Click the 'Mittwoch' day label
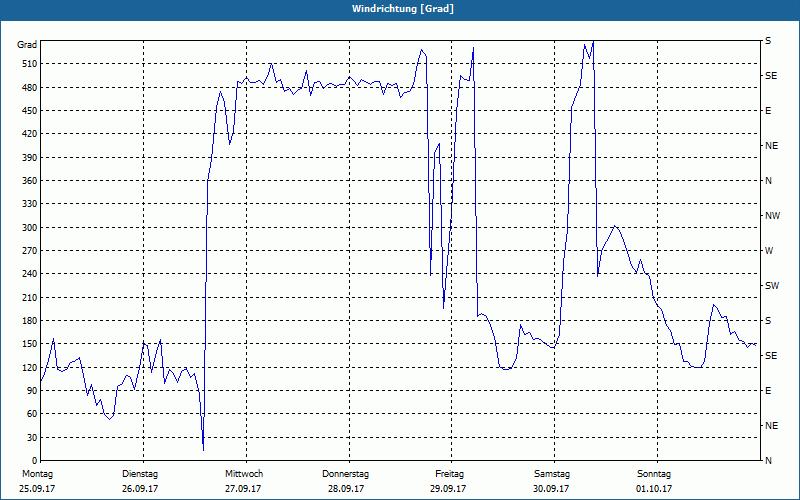 244,474
